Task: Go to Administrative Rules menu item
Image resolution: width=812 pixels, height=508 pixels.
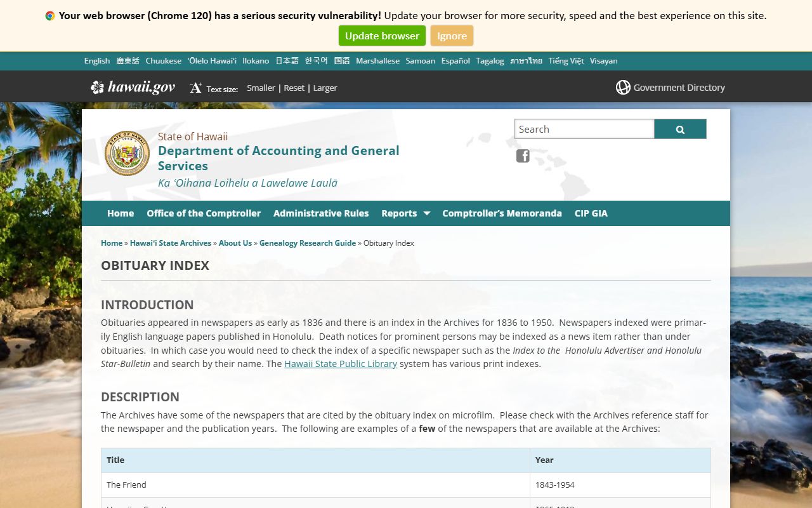Action: pos(321,213)
